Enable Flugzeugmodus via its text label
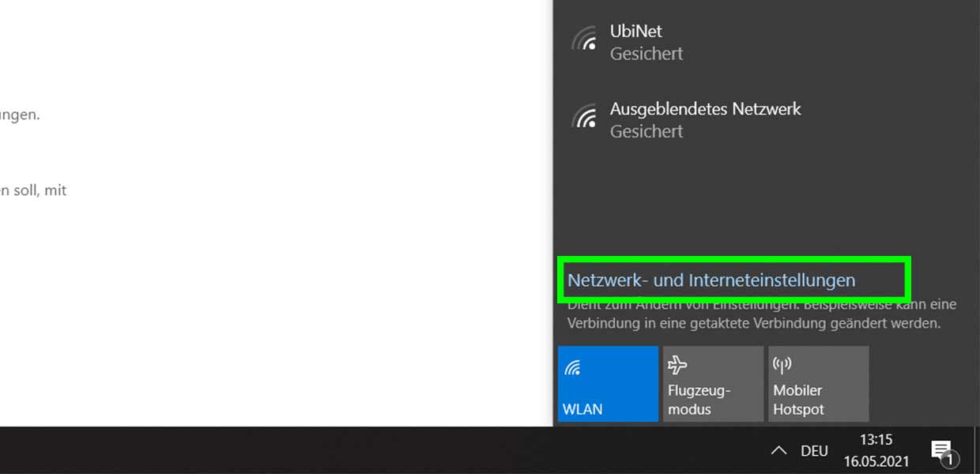The height and width of the screenshot is (474, 980). click(699, 400)
